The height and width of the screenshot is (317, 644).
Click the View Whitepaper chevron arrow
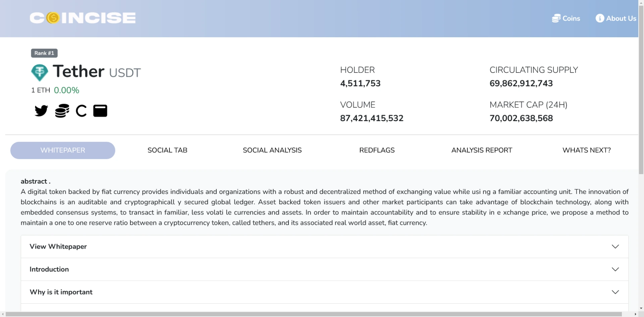tap(615, 247)
